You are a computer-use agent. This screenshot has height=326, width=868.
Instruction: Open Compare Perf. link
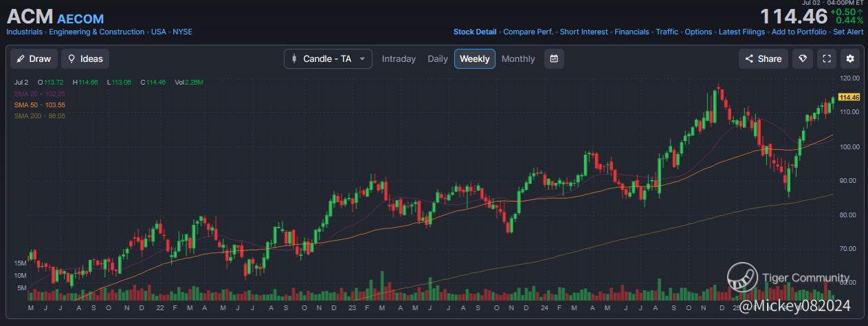(x=528, y=32)
